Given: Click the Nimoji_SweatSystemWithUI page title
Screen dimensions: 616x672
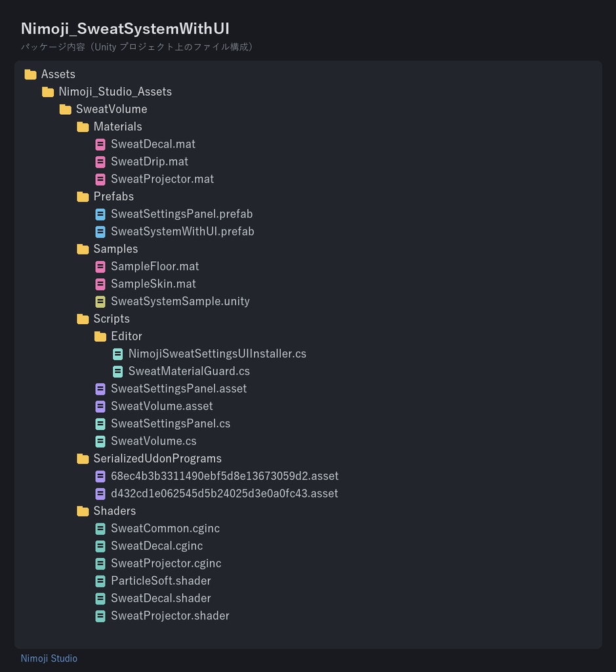Looking at the screenshot, I should 125,29.
